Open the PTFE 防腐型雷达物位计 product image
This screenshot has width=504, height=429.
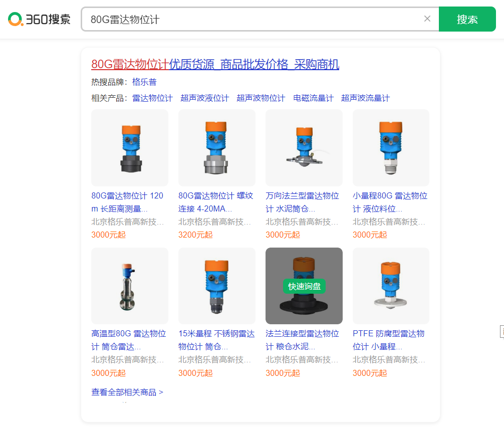point(391,286)
